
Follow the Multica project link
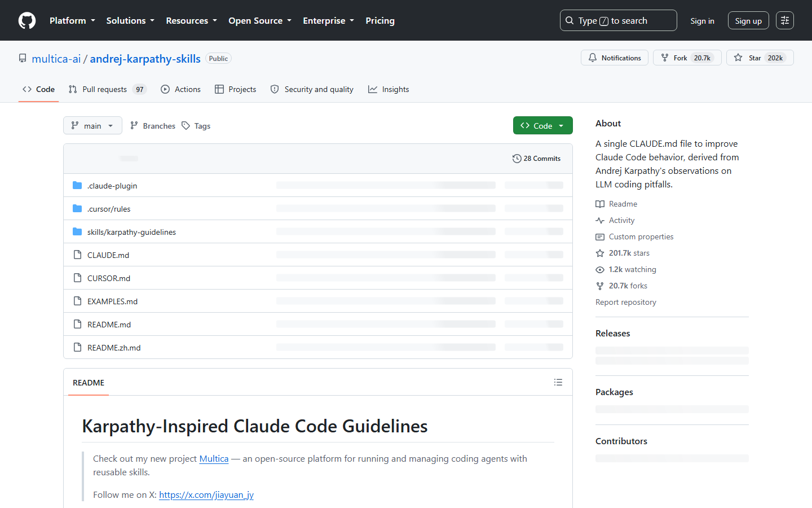point(214,459)
